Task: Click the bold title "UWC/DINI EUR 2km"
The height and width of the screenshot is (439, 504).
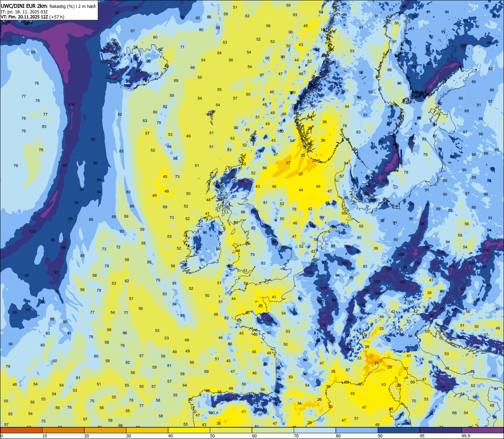Action: click(x=24, y=6)
